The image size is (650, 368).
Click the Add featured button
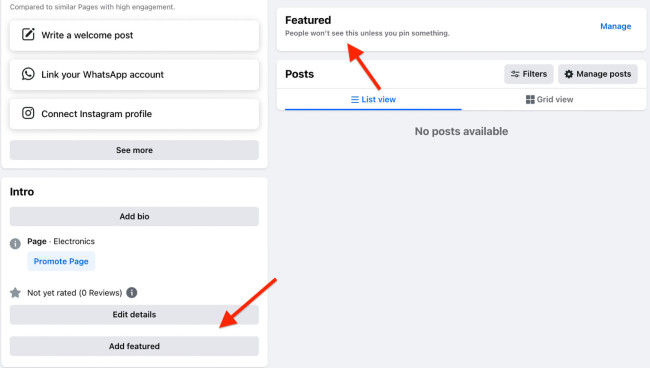pyautogui.click(x=134, y=346)
